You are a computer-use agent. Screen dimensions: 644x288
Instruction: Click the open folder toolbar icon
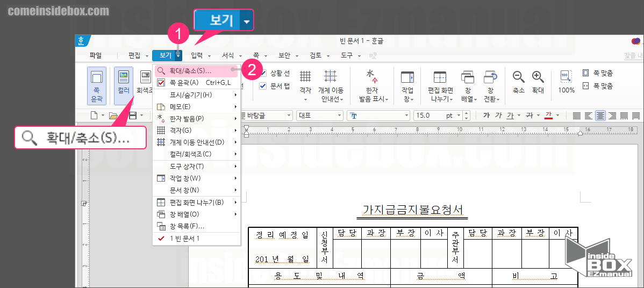click(113, 116)
